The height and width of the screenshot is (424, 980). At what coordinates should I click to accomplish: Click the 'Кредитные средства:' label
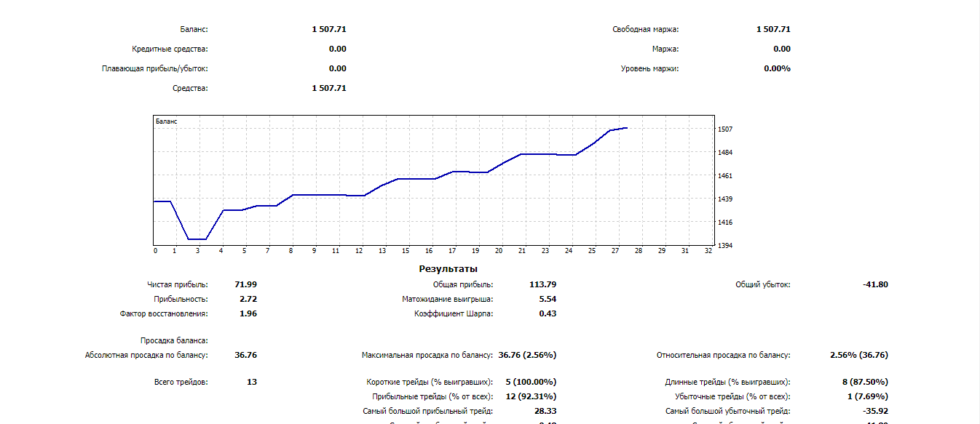(x=170, y=49)
